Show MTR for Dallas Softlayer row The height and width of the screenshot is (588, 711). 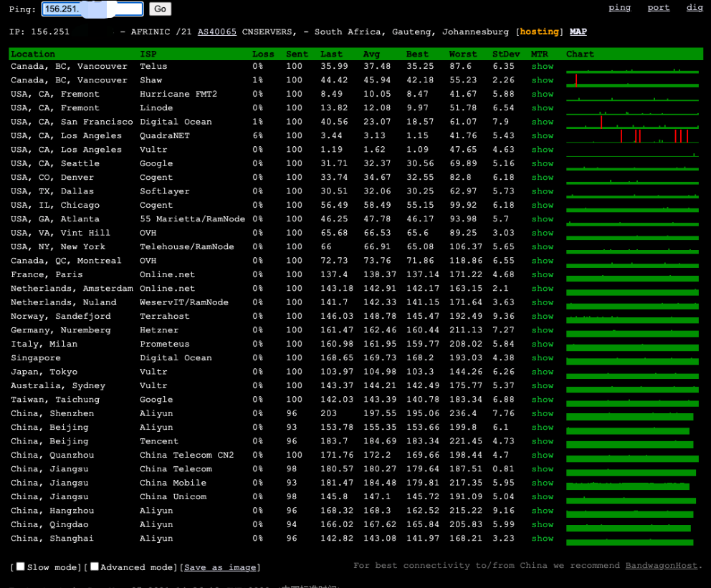(543, 191)
